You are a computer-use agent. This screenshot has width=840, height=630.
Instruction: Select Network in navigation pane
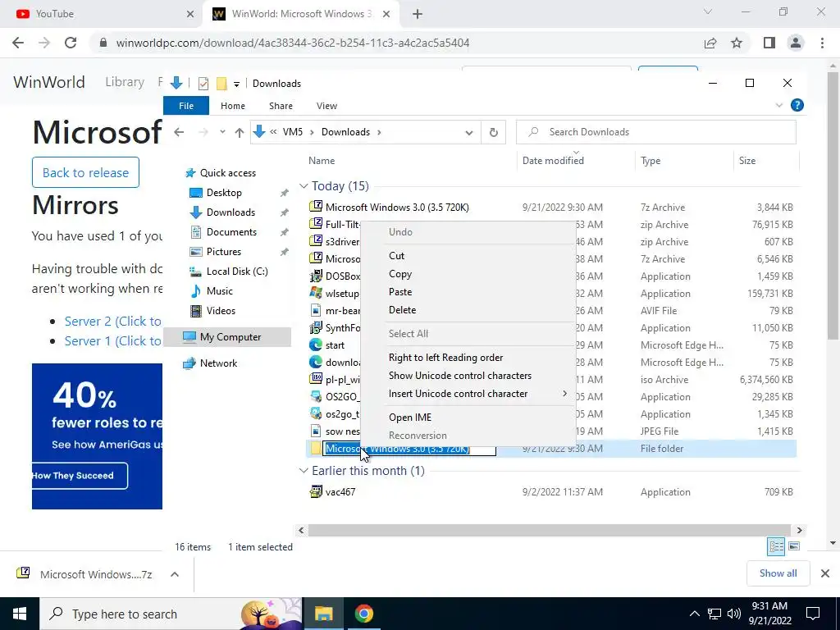pos(218,363)
